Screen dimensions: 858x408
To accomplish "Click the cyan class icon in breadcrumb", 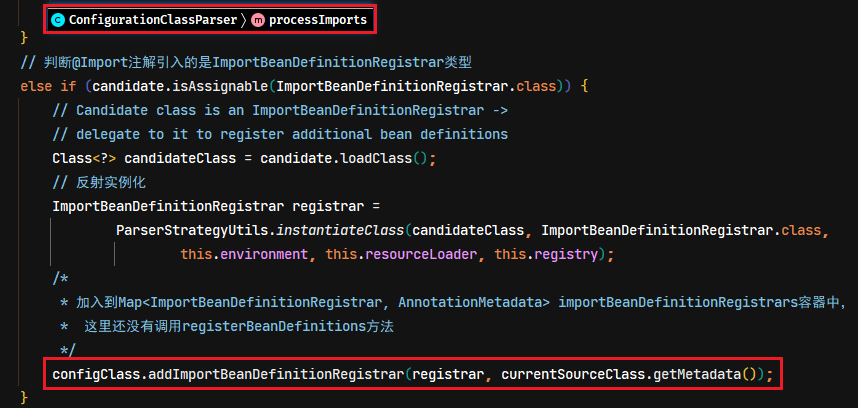I will pyautogui.click(x=57, y=20).
